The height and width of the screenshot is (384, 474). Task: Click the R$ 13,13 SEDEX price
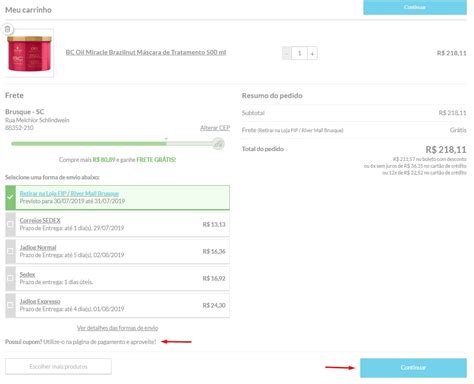point(214,224)
